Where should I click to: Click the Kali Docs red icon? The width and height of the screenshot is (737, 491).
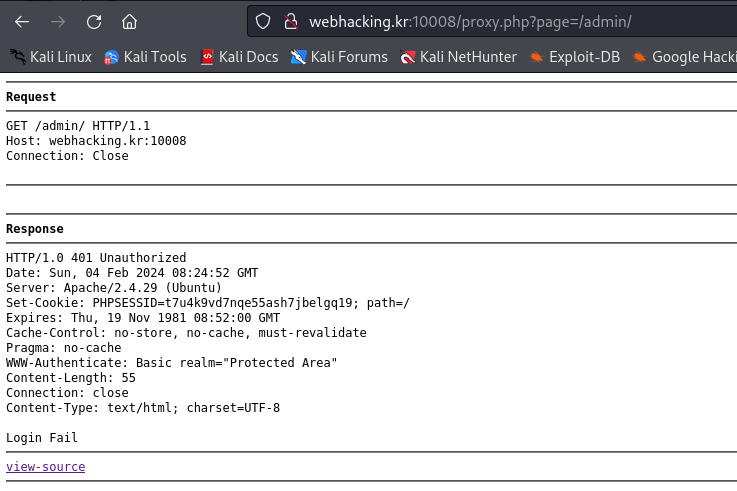[207, 57]
